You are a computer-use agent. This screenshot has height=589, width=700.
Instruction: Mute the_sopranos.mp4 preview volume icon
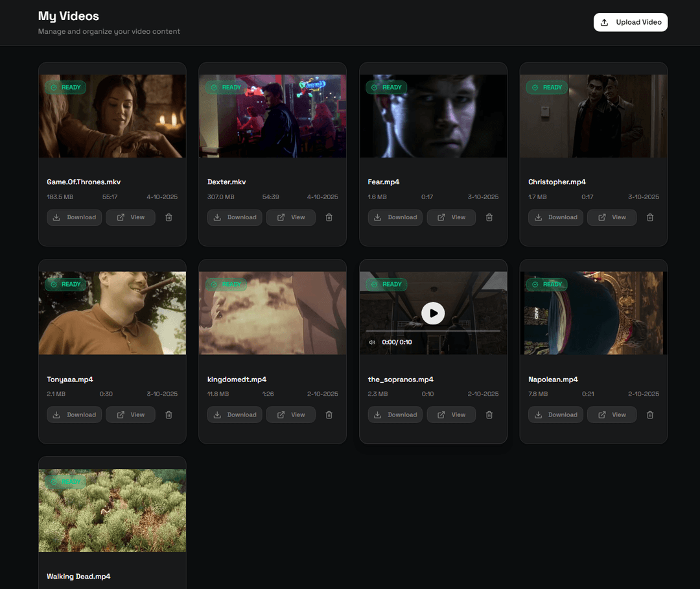pos(372,342)
